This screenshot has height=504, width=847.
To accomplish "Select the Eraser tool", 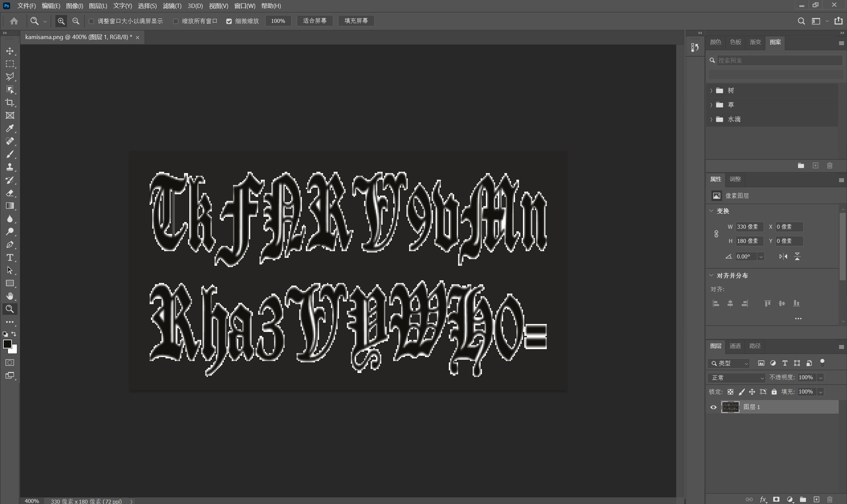I will tap(10, 193).
